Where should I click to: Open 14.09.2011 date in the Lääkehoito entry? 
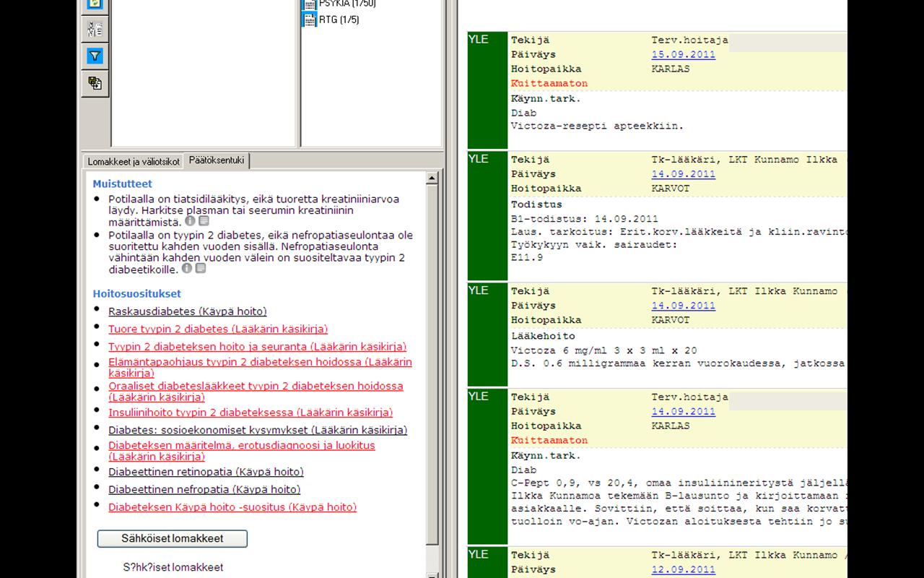coord(684,306)
